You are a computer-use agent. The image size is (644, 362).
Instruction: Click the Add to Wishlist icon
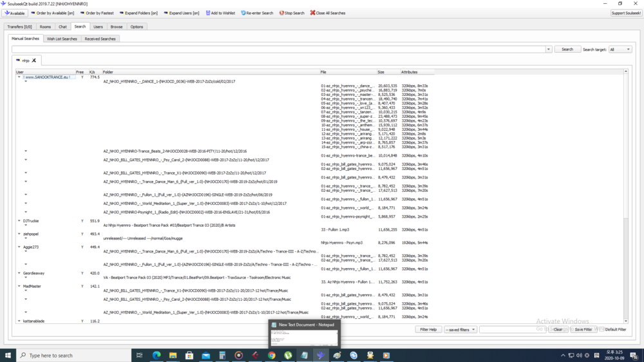pos(208,13)
